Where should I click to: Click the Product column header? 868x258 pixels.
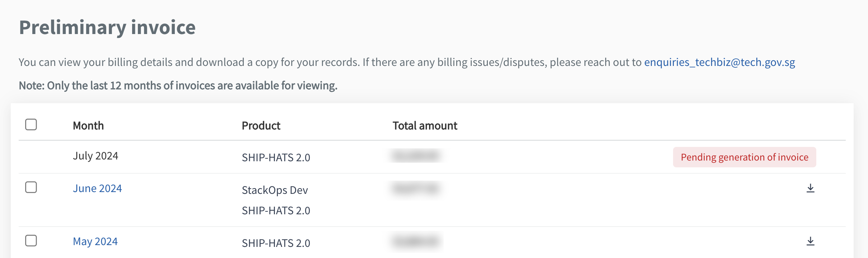[261, 125]
